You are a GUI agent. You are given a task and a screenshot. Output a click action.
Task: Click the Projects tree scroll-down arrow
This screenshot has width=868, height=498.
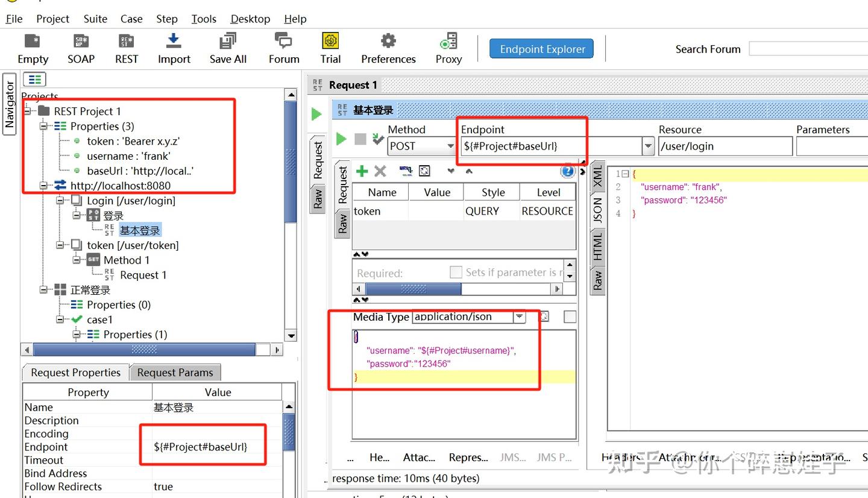click(291, 336)
